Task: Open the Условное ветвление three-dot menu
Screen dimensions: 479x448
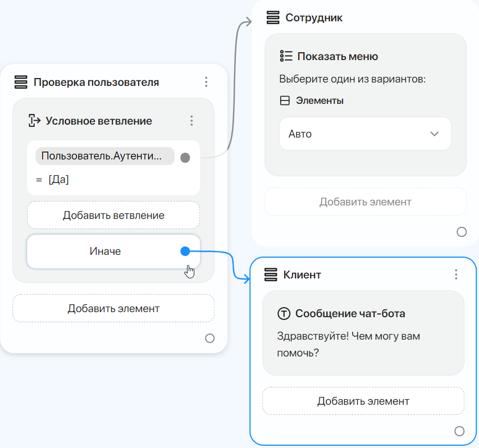Action: (x=191, y=121)
